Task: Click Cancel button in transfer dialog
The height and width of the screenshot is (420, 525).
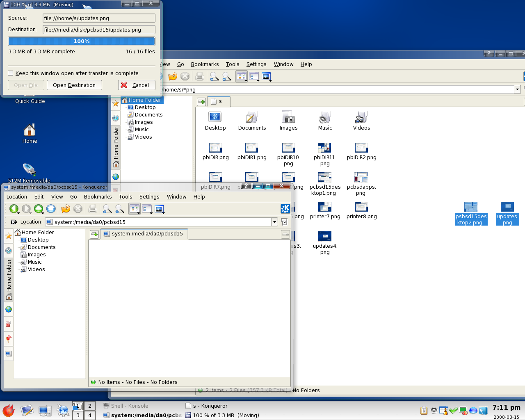Action: click(137, 85)
